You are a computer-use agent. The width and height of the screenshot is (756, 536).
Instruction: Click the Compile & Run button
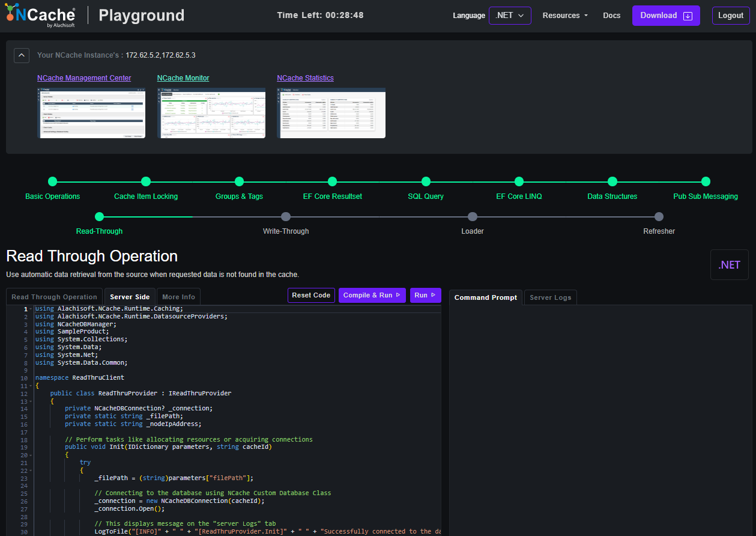[x=372, y=295]
